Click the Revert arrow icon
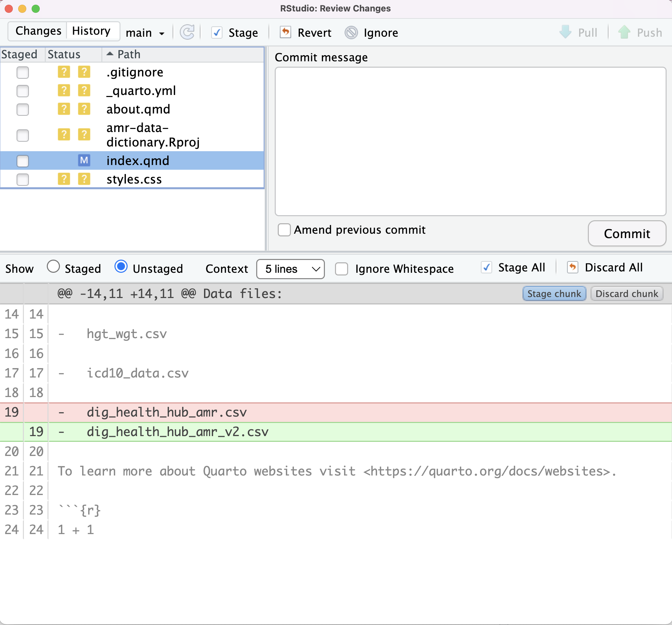The image size is (672, 625). point(285,32)
